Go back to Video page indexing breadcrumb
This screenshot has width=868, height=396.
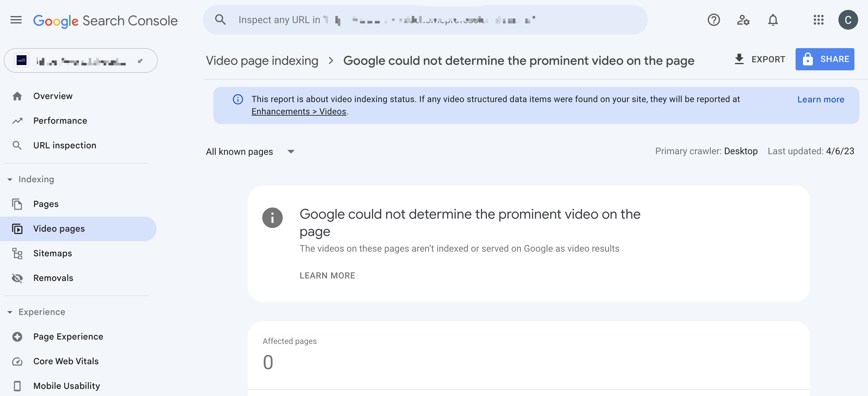[x=262, y=61]
